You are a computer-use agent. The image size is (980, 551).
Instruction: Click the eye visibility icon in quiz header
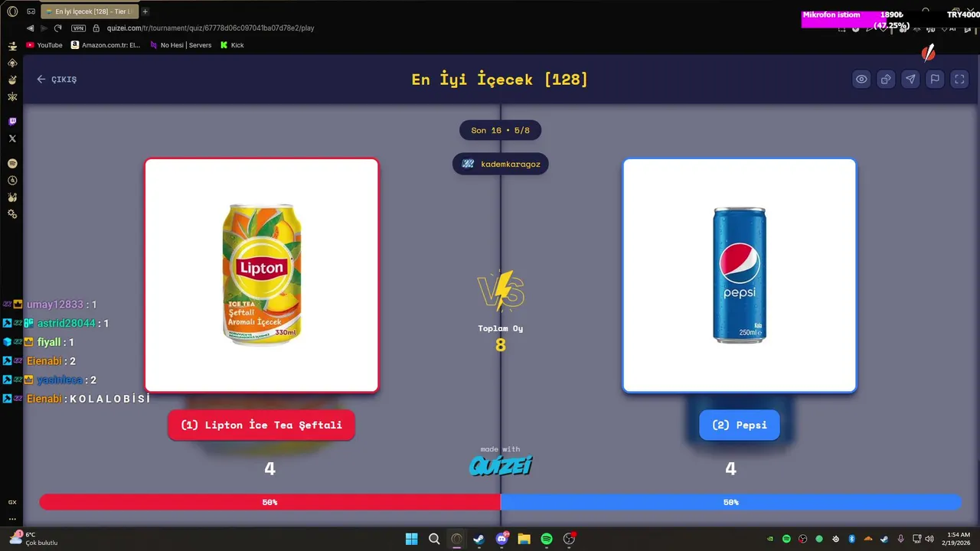pyautogui.click(x=861, y=79)
